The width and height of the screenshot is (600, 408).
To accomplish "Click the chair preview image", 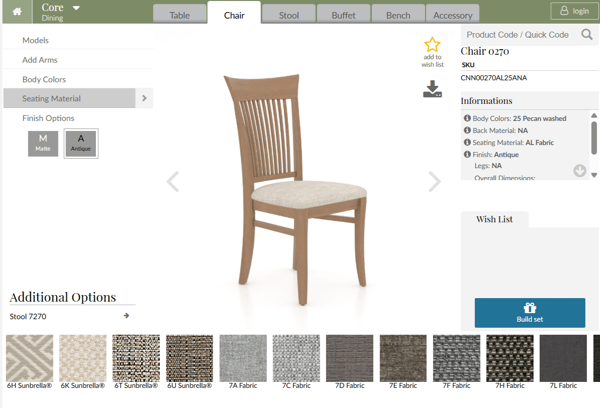I will (x=295, y=189).
